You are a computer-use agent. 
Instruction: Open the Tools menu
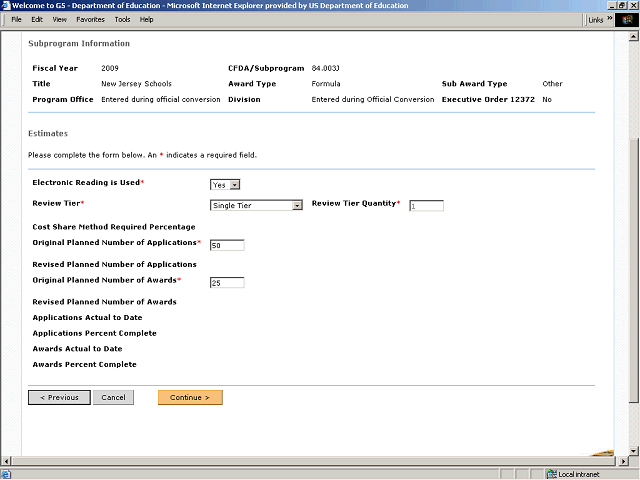pyautogui.click(x=122, y=20)
